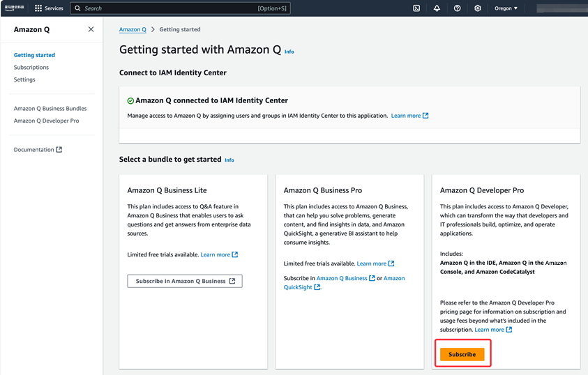Screen dimensions: 588x375
Task: Click Amazon Q Business Lite card title
Action: (x=167, y=190)
